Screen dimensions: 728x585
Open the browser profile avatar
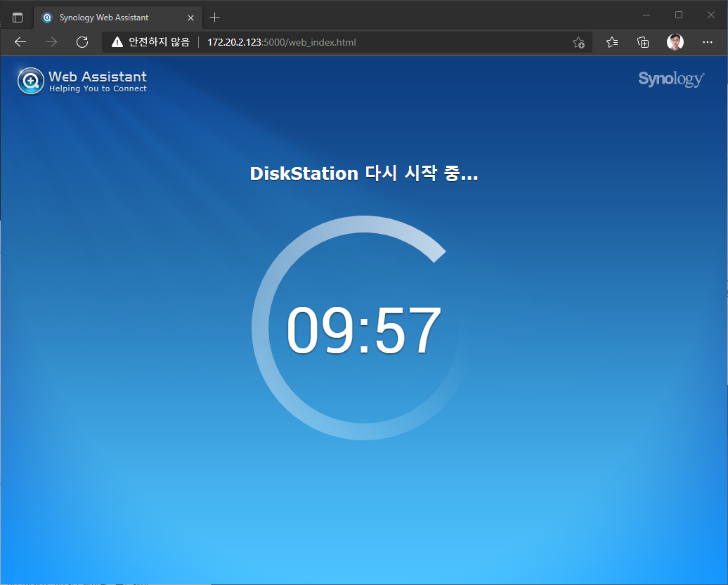pyautogui.click(x=675, y=42)
